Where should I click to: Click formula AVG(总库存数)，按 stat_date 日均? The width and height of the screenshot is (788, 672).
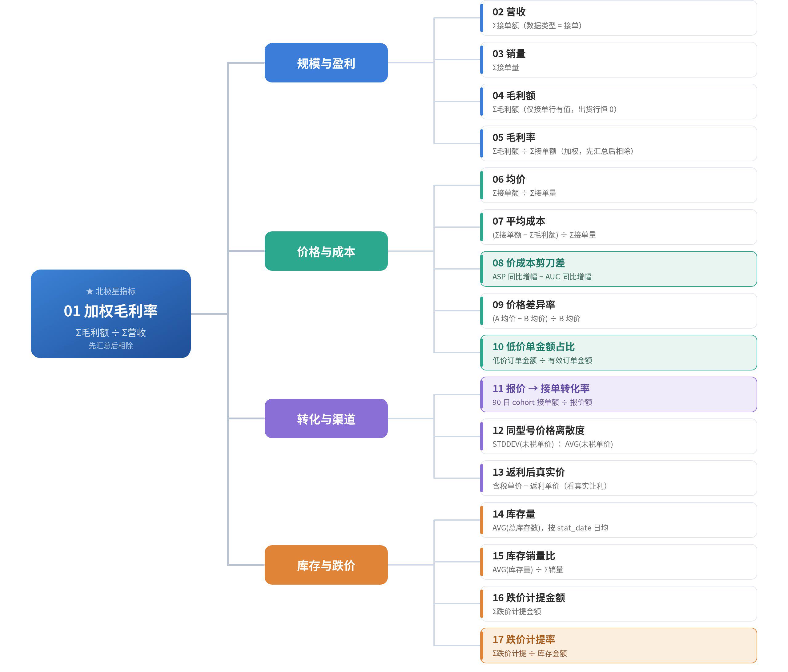pos(550,528)
